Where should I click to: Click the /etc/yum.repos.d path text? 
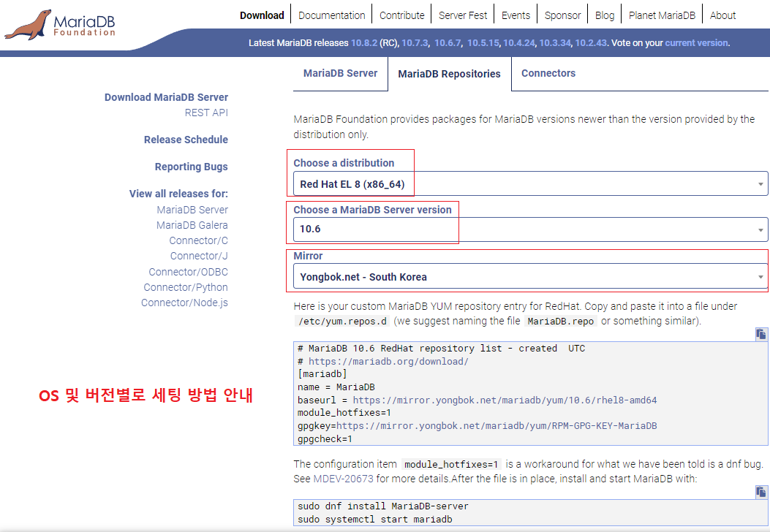343,321
